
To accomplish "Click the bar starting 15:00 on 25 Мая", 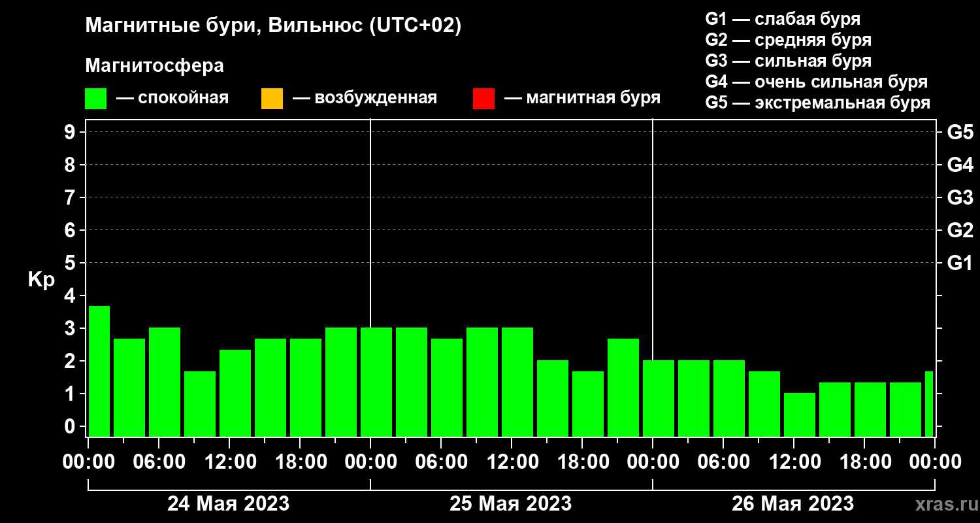I will pos(553,399).
